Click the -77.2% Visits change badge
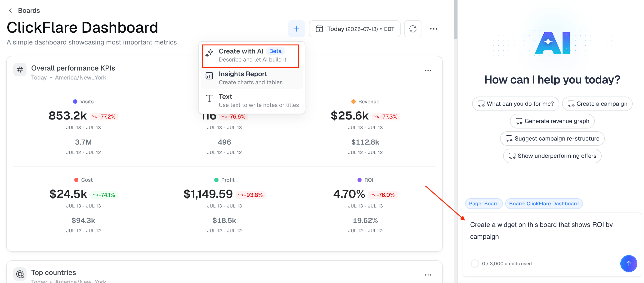Screen dimensions: 644x283 click(104, 117)
